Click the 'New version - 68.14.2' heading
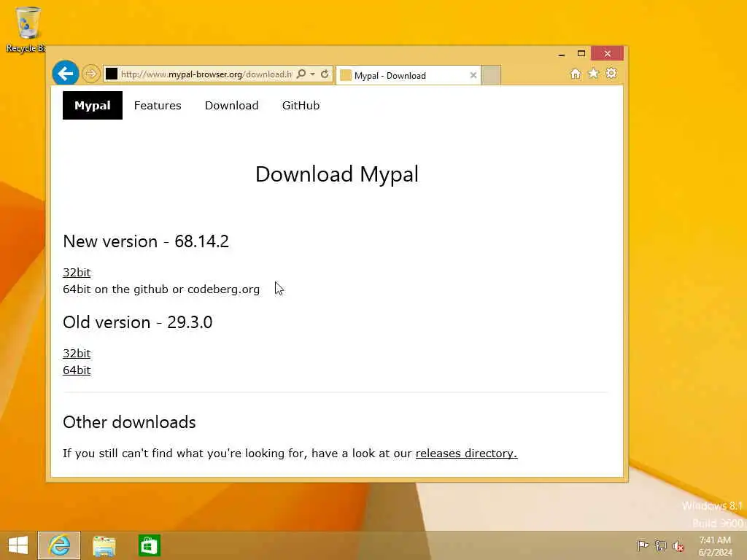This screenshot has height=560, width=747. 146,241
